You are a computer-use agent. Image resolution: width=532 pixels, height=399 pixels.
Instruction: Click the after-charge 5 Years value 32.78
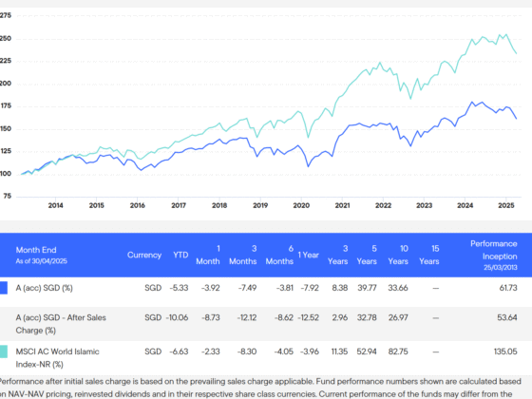367,318
